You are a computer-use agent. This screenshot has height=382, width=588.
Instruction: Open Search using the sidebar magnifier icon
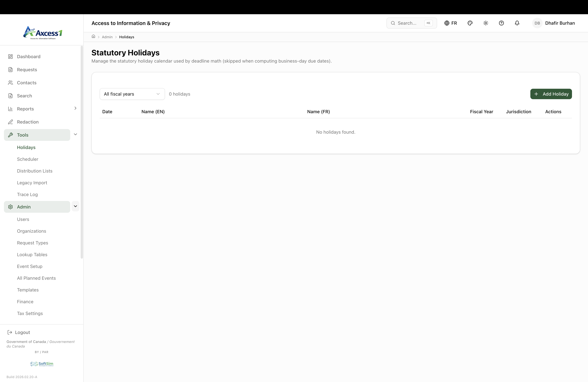click(x=11, y=96)
